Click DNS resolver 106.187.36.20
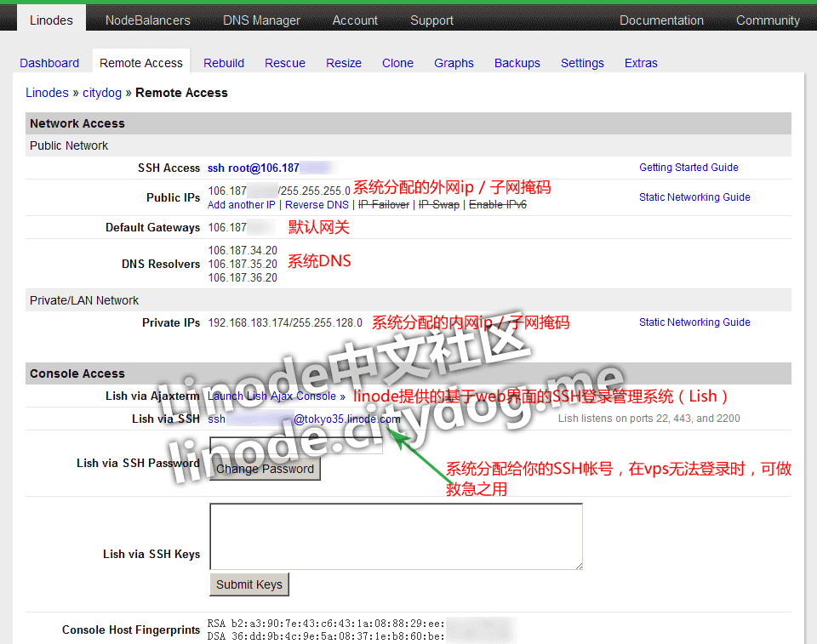This screenshot has height=644, width=817. (243, 277)
